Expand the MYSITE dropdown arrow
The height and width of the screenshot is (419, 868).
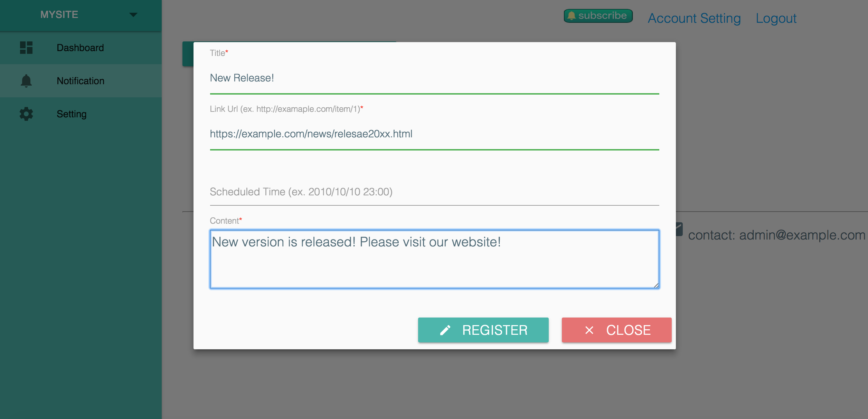133,15
